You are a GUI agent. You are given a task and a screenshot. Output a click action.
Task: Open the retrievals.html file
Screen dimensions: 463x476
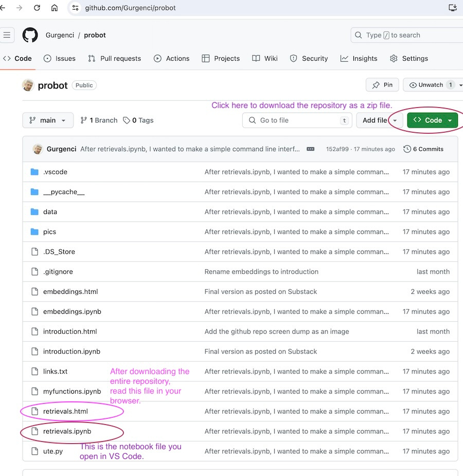[65, 411]
